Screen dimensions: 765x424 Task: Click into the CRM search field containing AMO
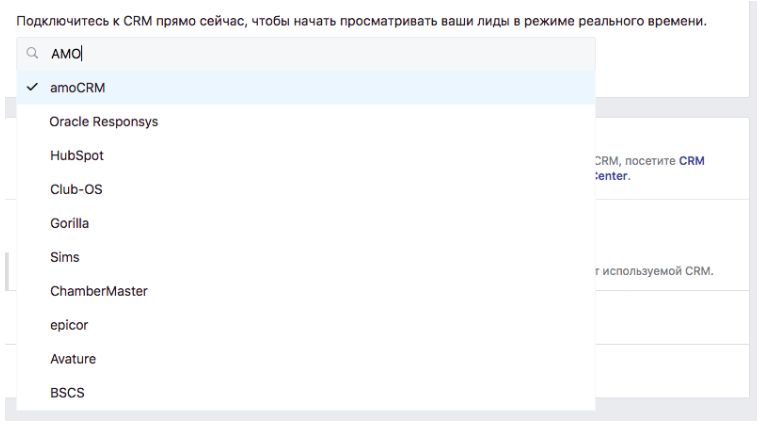(x=306, y=54)
